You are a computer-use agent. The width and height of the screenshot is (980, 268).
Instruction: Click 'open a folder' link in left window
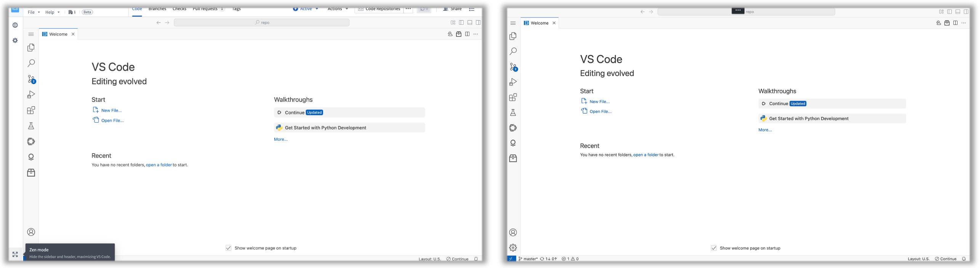point(159,165)
